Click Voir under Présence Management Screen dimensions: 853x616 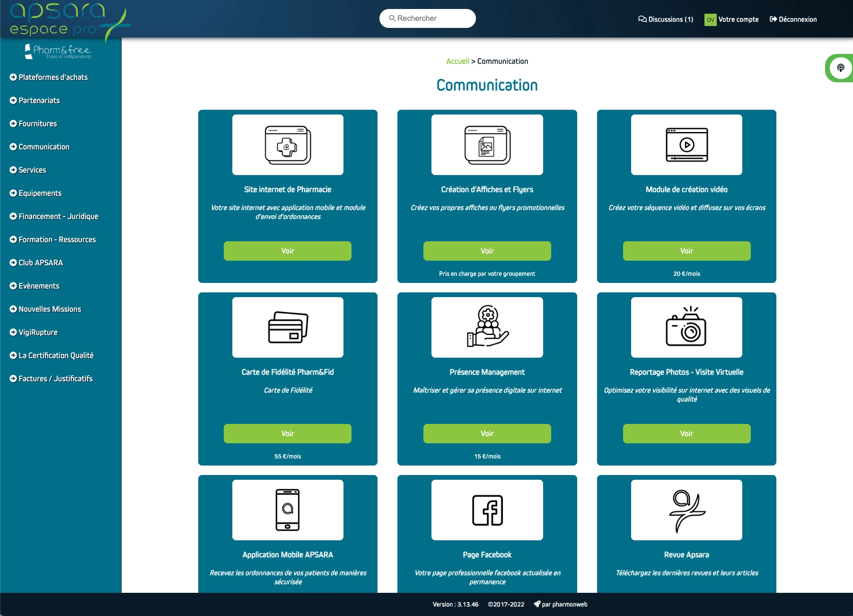[x=487, y=433]
